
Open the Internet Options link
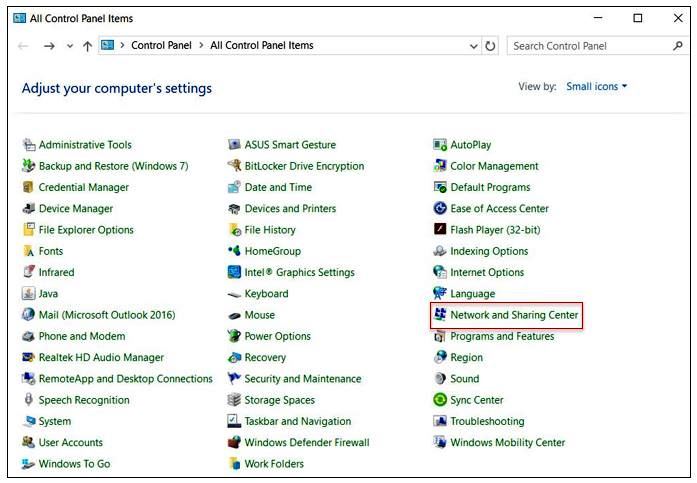[487, 272]
